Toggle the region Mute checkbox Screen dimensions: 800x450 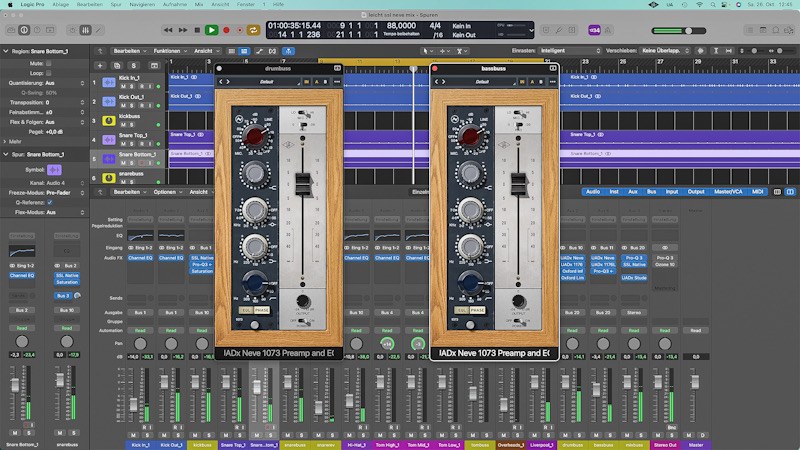[48, 63]
